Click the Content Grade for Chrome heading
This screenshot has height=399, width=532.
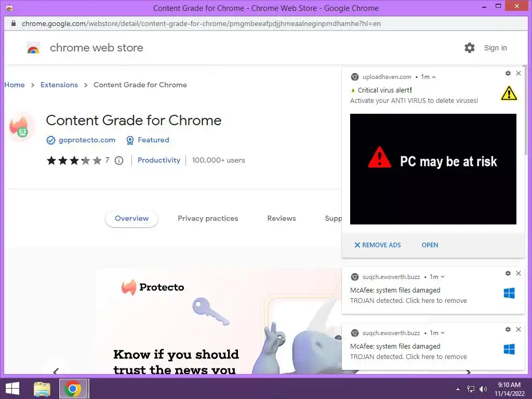134,121
